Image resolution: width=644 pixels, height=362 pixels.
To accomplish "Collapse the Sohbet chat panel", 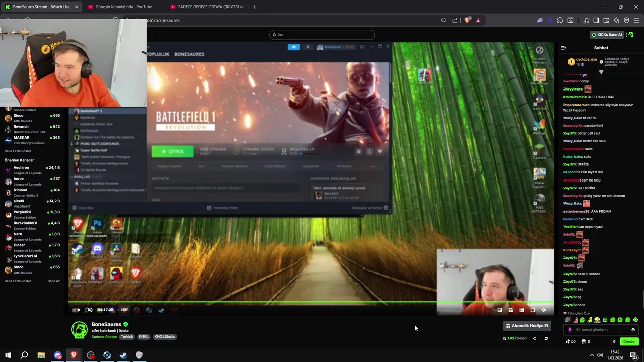I will coord(563,48).
